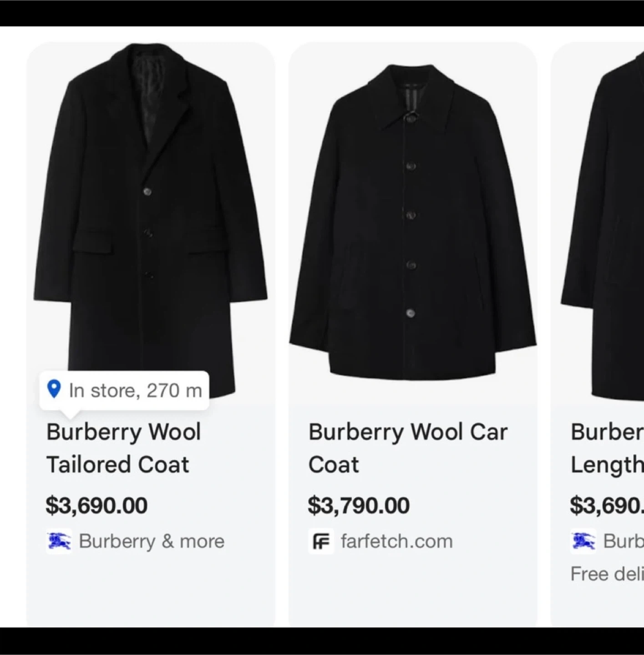The width and height of the screenshot is (644, 655).
Task: Click the Burberry knight logo beside "Burberry & more"
Action: click(59, 541)
